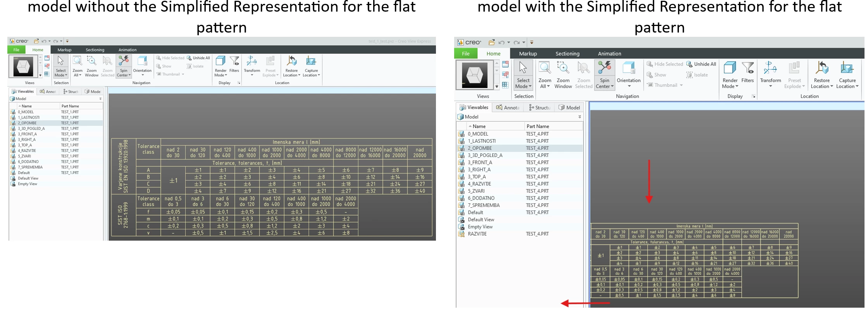The height and width of the screenshot is (310, 868).
Task: Click Capture Location in the left window
Action: pyautogui.click(x=311, y=66)
